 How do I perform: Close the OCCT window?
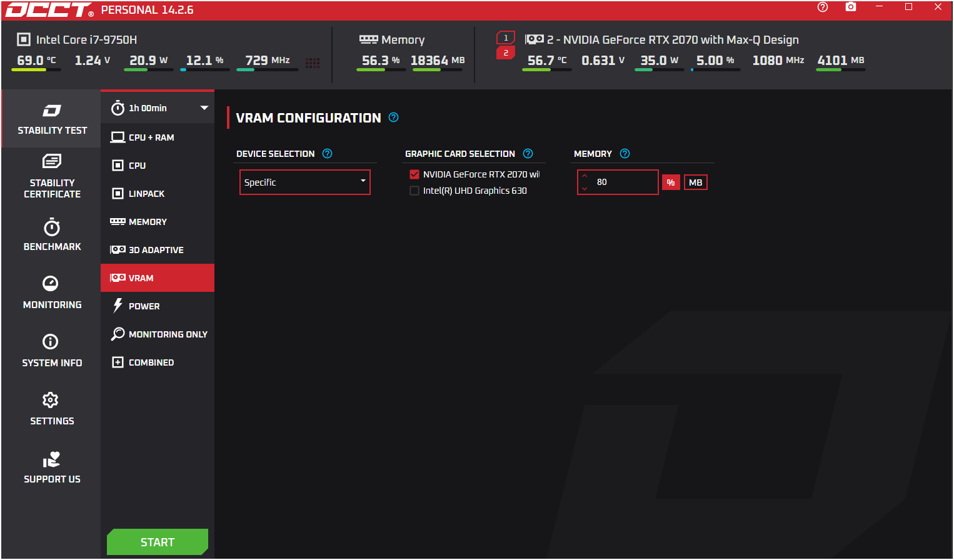[x=938, y=7]
